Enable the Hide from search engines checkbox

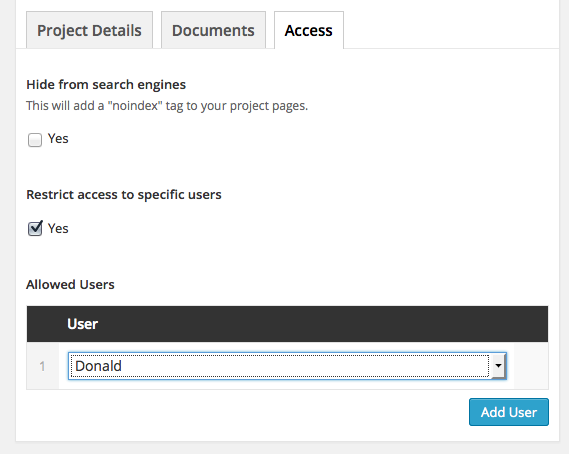(x=35, y=140)
